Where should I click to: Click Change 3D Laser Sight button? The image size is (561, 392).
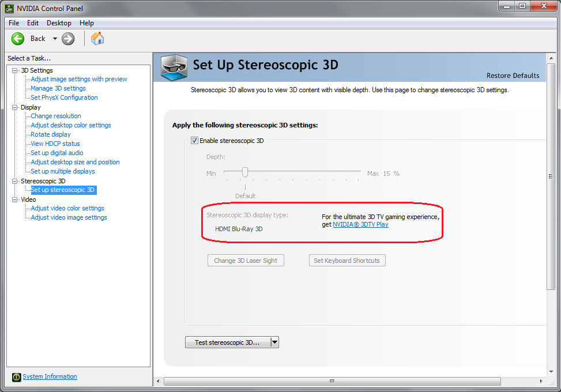point(246,261)
